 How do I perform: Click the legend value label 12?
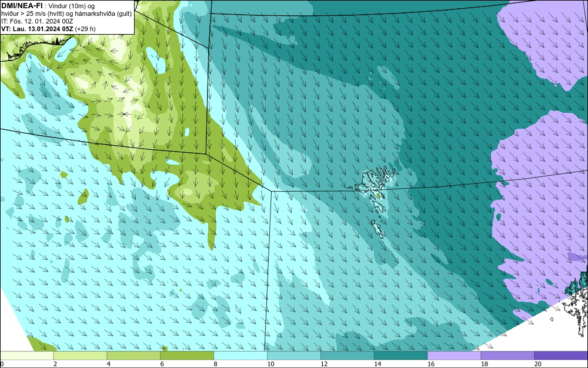click(x=324, y=364)
